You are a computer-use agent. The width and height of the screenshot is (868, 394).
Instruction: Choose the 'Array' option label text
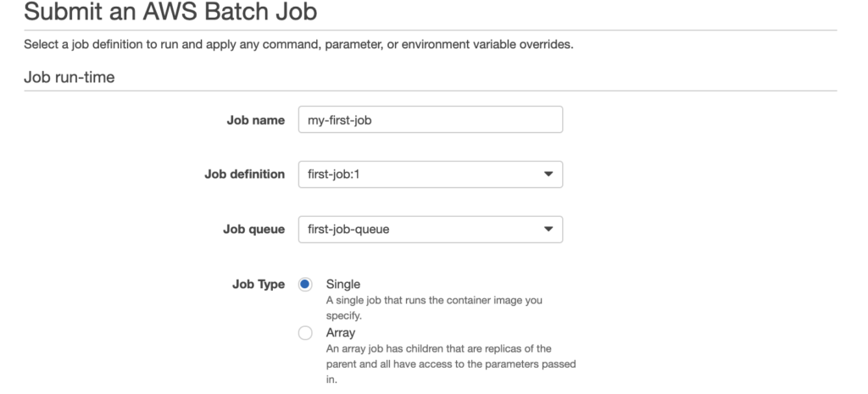341,333
